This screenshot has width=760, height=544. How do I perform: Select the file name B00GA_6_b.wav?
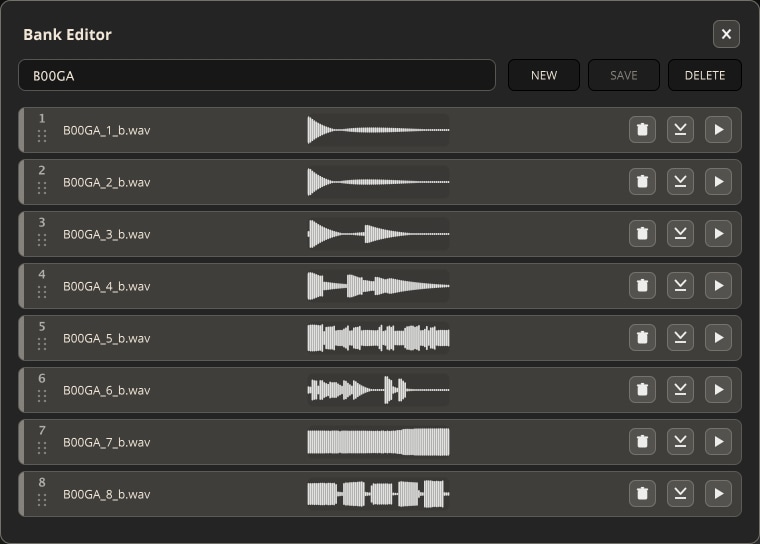[107, 390]
